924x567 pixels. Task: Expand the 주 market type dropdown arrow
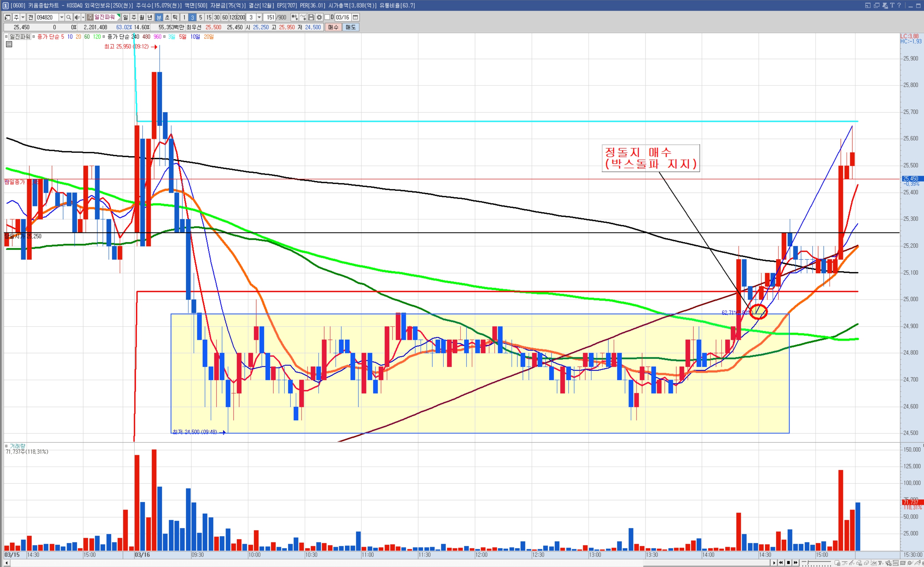click(x=23, y=17)
